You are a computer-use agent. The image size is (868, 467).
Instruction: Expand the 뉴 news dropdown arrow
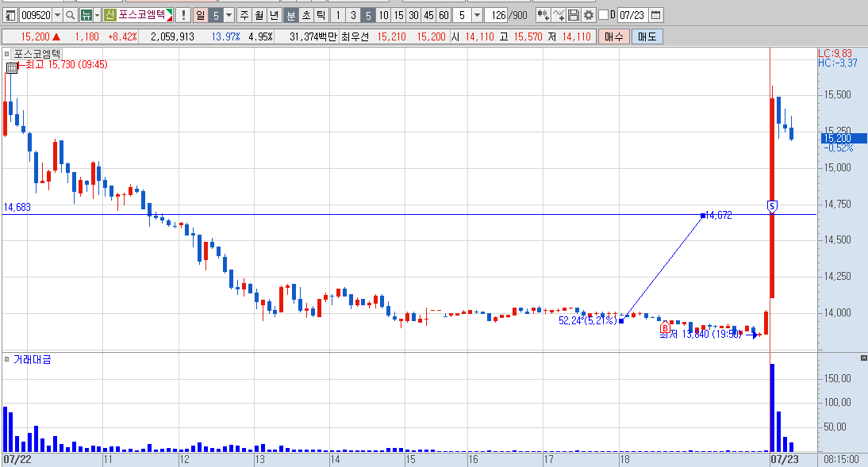click(x=97, y=15)
